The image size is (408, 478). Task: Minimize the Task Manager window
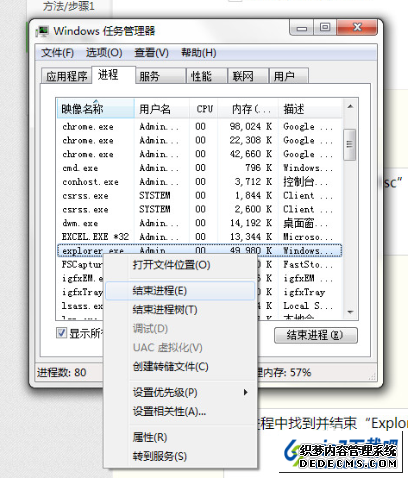click(302, 28)
